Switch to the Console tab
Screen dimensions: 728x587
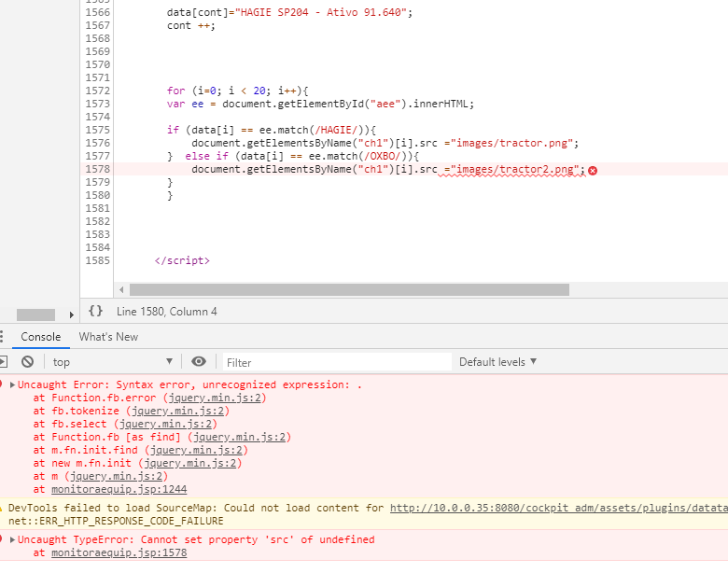pyautogui.click(x=41, y=337)
